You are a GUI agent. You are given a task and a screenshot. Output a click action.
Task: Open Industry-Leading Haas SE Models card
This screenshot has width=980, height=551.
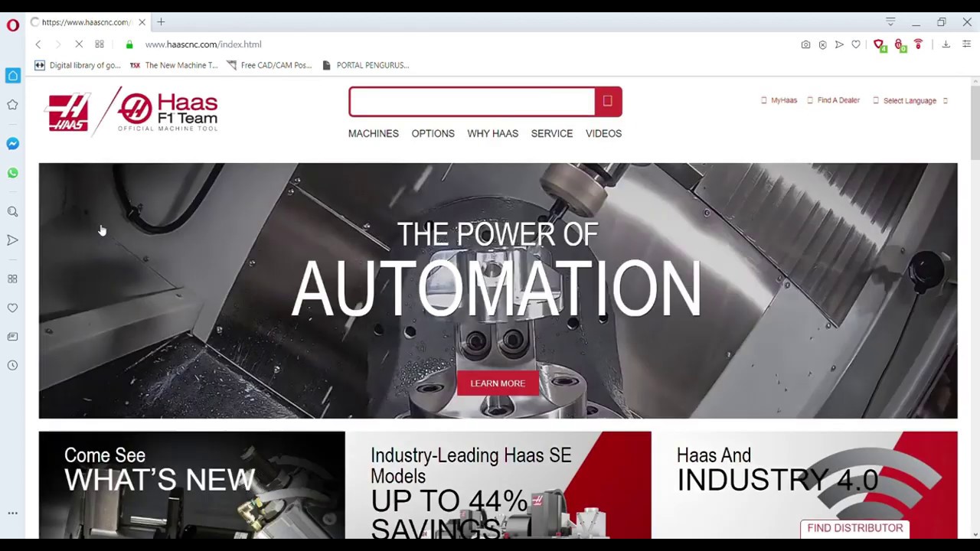tap(498, 485)
